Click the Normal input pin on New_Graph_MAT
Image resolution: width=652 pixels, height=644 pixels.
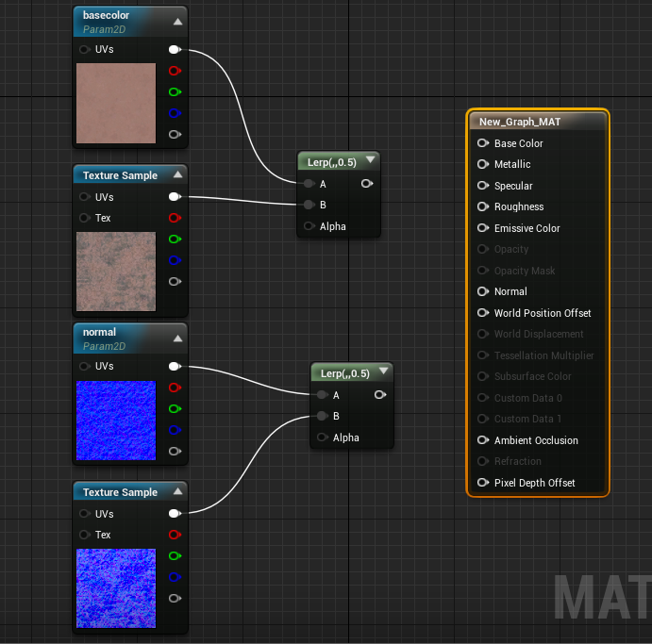(x=483, y=291)
